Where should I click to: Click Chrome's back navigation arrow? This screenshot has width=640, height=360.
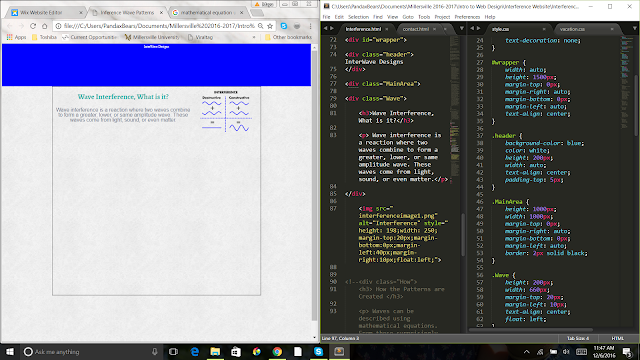click(10, 26)
